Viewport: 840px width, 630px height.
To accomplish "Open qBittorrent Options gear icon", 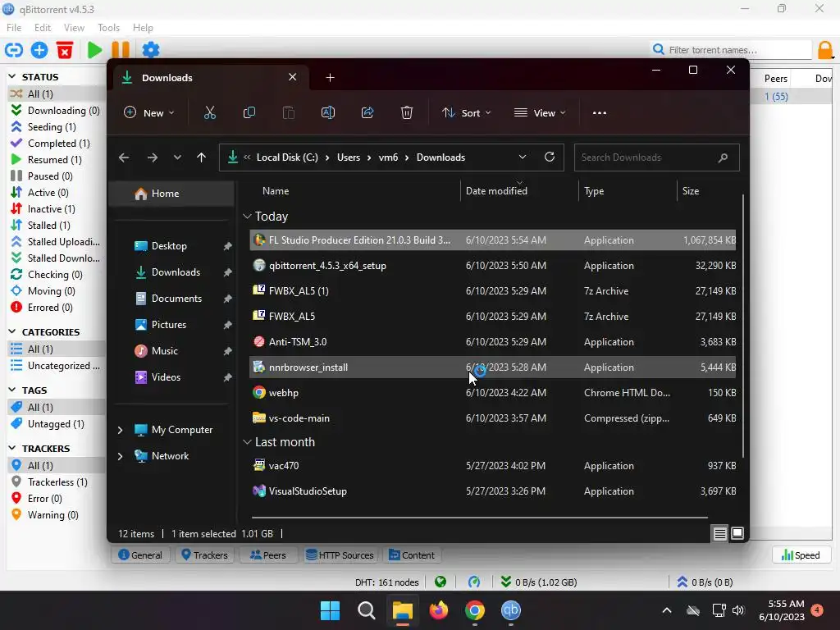I will click(x=151, y=50).
